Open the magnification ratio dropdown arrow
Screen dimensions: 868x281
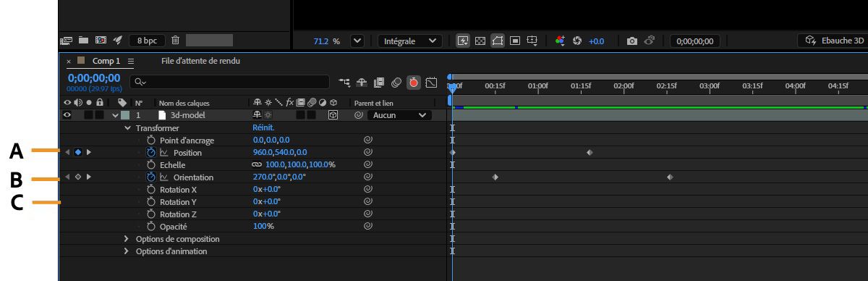[357, 41]
